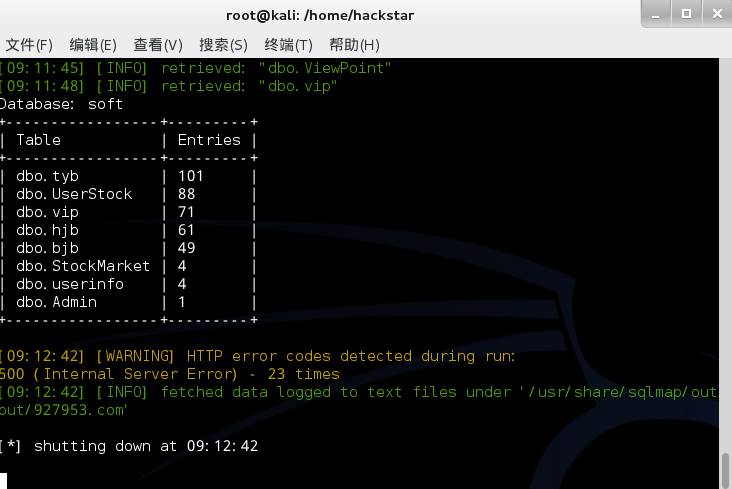This screenshot has width=732, height=489.
Task: Close the terminal window
Action: (718, 14)
